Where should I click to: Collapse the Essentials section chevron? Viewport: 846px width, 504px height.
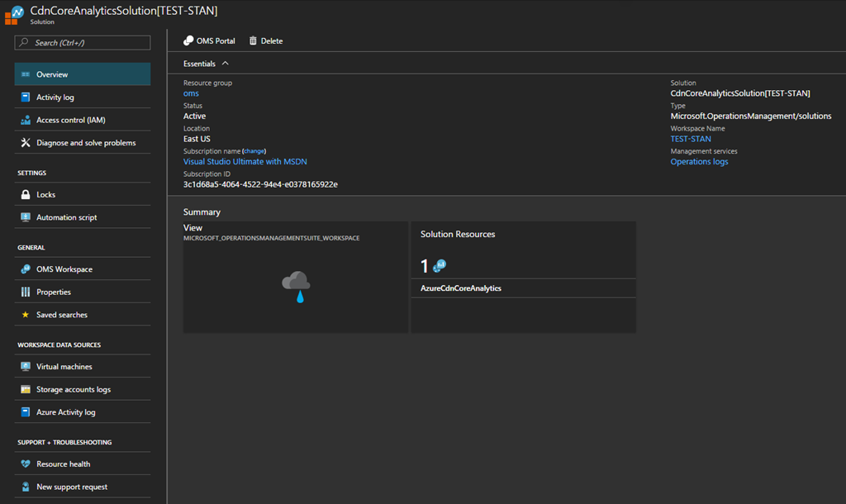coord(226,64)
